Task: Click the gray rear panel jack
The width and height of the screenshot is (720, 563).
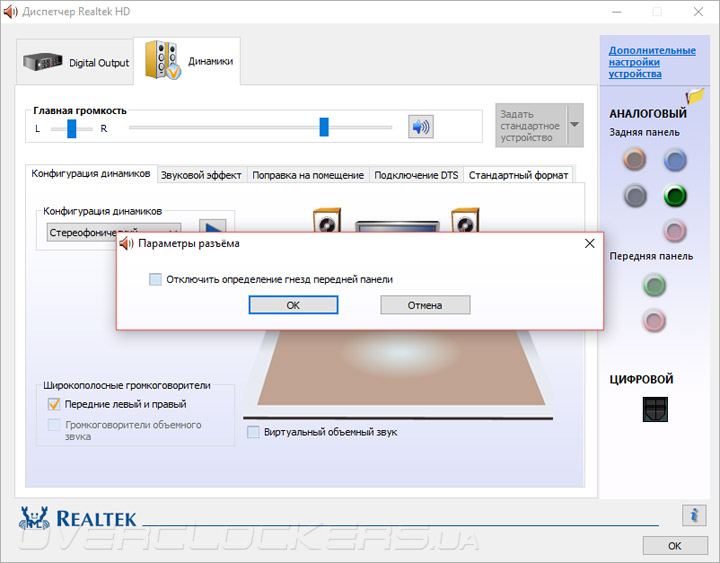Action: [635, 196]
